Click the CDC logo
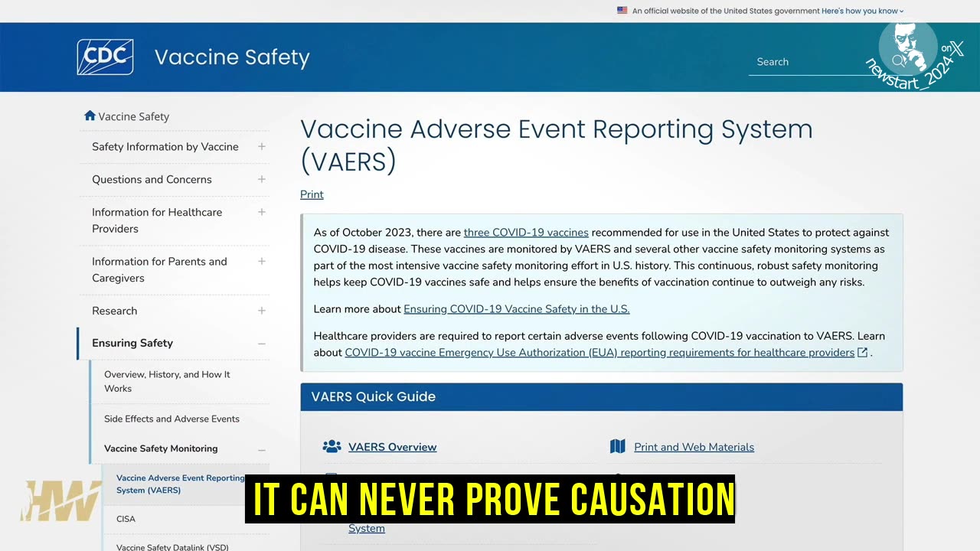 (105, 57)
